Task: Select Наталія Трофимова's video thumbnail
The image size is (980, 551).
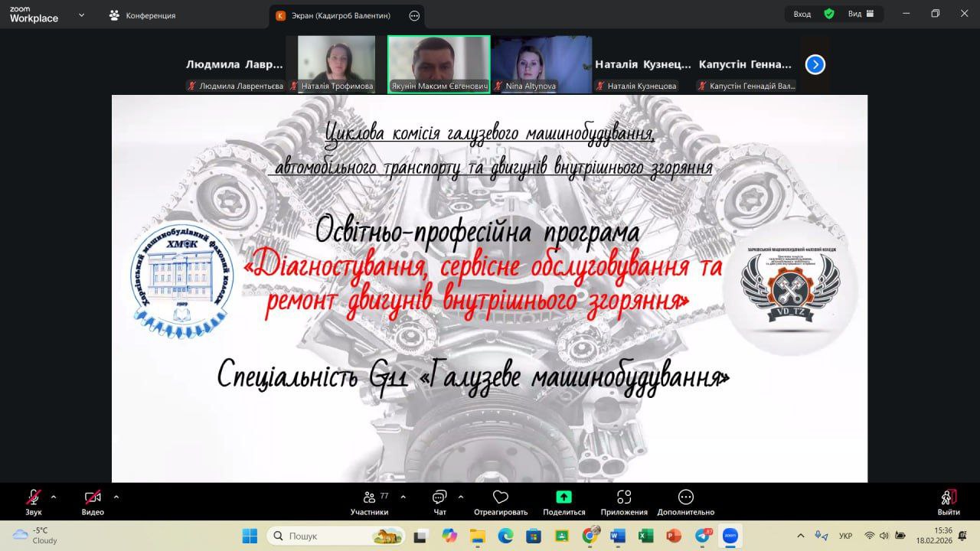Action: tap(336, 64)
